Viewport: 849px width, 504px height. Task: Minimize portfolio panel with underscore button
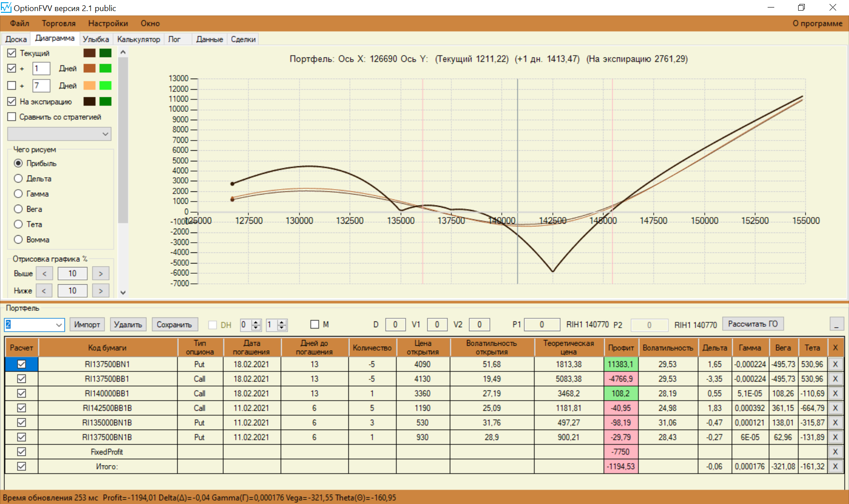click(x=836, y=325)
